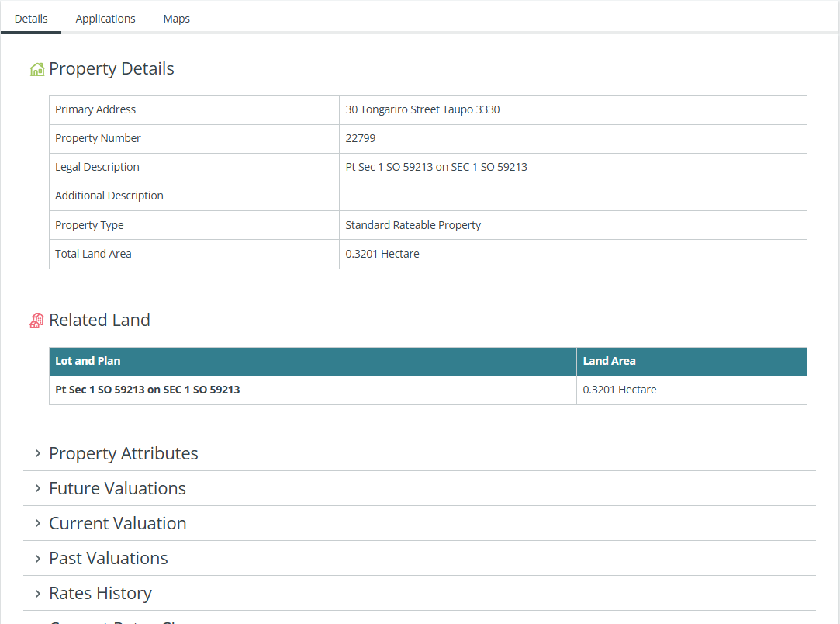Screen dimensions: 840x624
Task: Click the 0.3201 Hectare cell in Related Land table
Action: click(x=620, y=390)
